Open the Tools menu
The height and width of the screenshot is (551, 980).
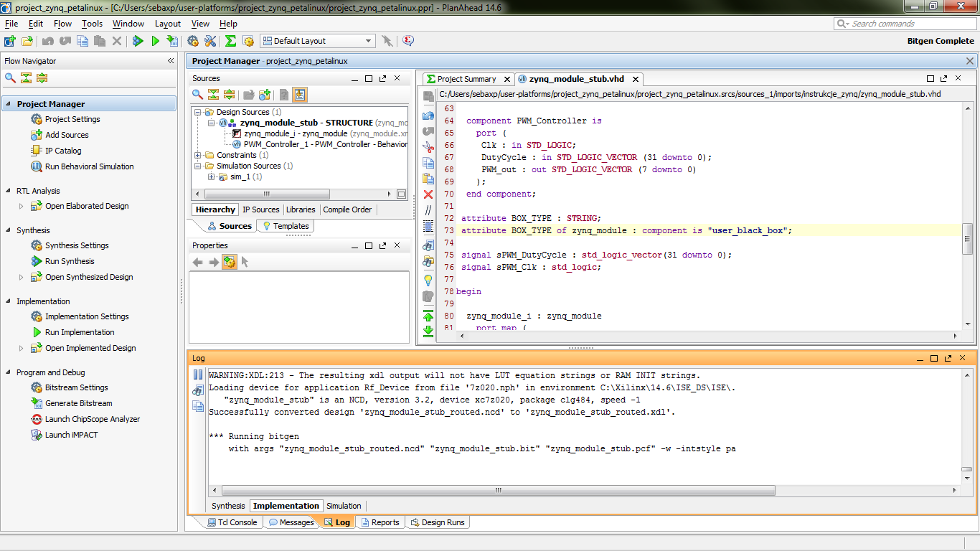click(x=92, y=24)
